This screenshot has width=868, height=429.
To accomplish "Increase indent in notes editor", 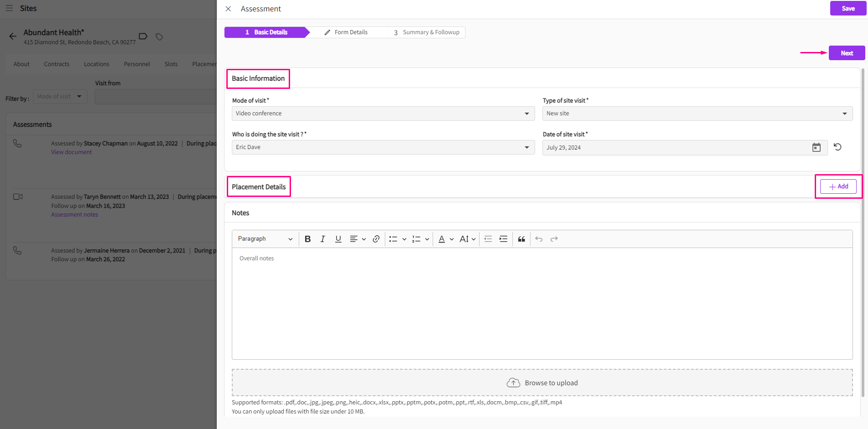I will pyautogui.click(x=503, y=239).
